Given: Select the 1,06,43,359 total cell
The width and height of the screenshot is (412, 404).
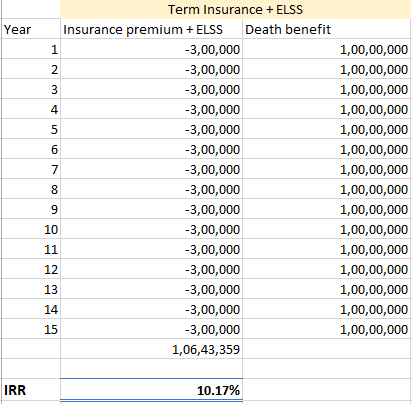Looking at the screenshot, I should click(151, 349).
